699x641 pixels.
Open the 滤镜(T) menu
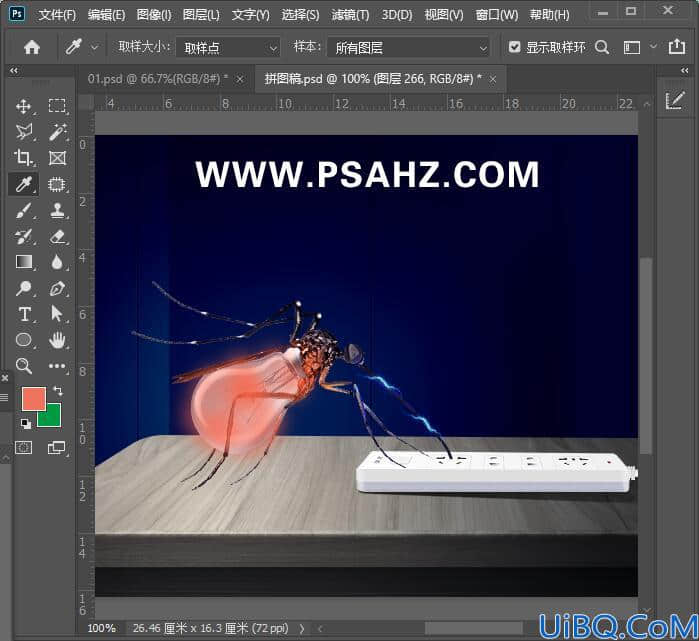click(x=350, y=15)
